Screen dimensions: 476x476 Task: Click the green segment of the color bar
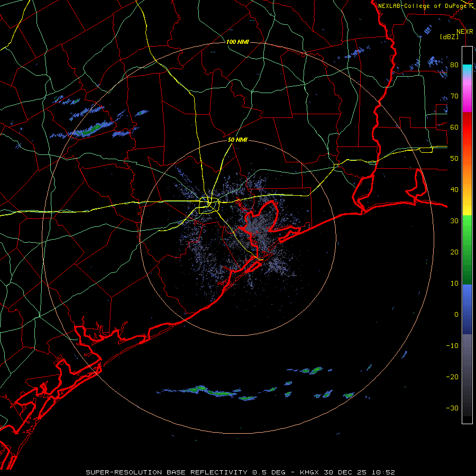point(467,250)
